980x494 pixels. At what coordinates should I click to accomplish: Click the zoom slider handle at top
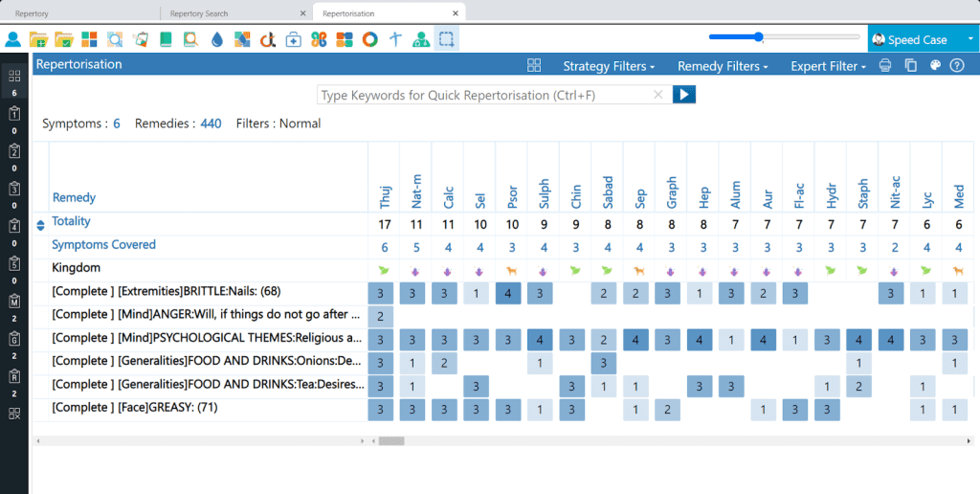pyautogui.click(x=759, y=37)
